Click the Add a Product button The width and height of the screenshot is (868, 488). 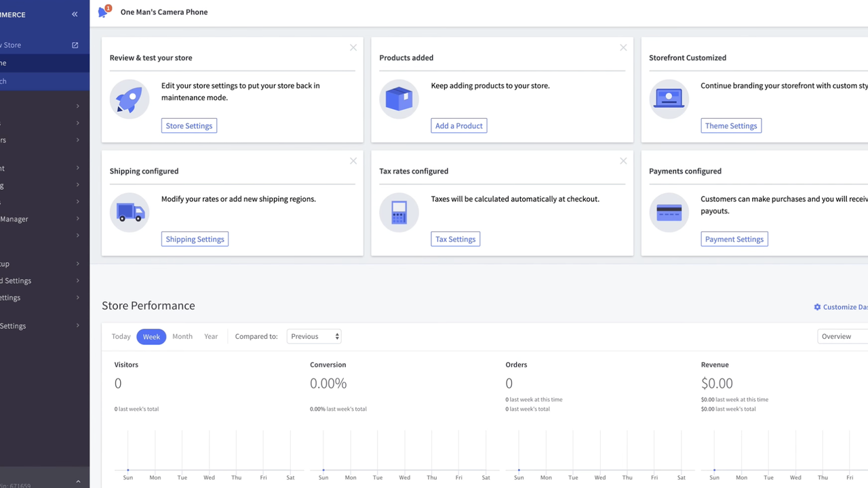pos(458,125)
